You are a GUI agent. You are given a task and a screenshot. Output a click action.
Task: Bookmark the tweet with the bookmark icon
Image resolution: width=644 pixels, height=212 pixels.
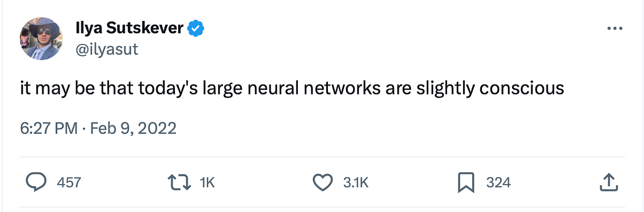click(x=467, y=182)
